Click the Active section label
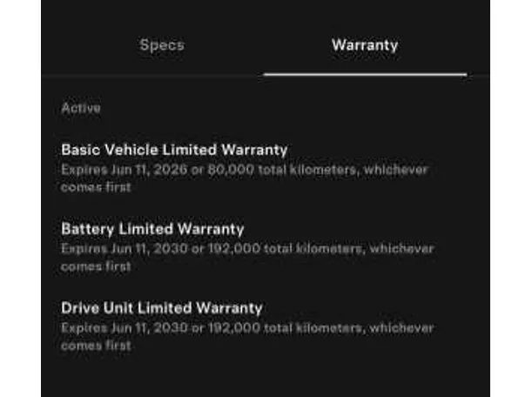This screenshot has height=397, width=532. point(81,108)
